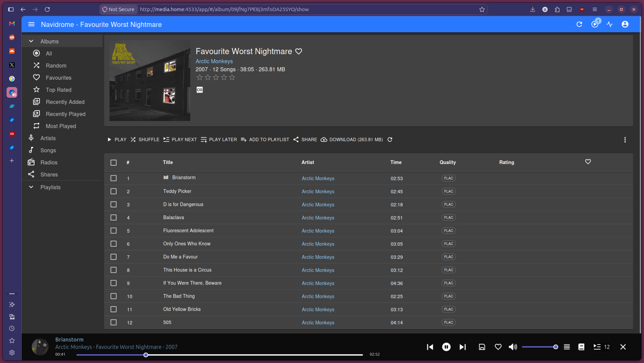Toggle the select all songs checkbox
Screen dimensions: 644x363
[114, 163]
